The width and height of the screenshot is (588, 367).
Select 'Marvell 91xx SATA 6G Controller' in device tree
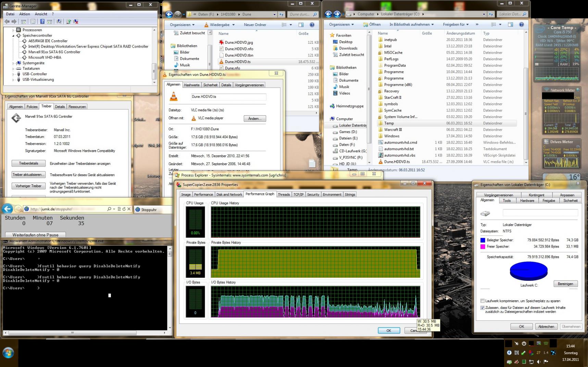[54, 52]
